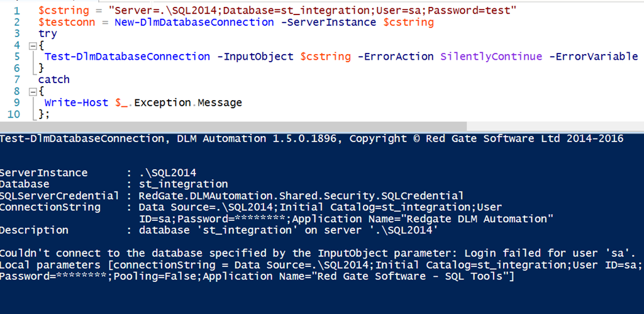
Task: Place cursor on the try keyword
Action: (x=47, y=34)
